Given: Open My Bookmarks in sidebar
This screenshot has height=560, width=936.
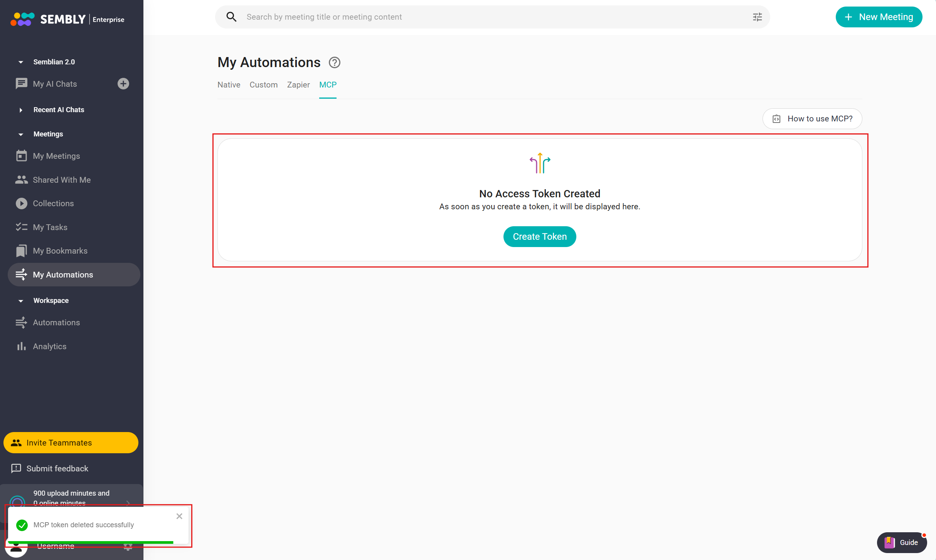Looking at the screenshot, I should tap(60, 251).
